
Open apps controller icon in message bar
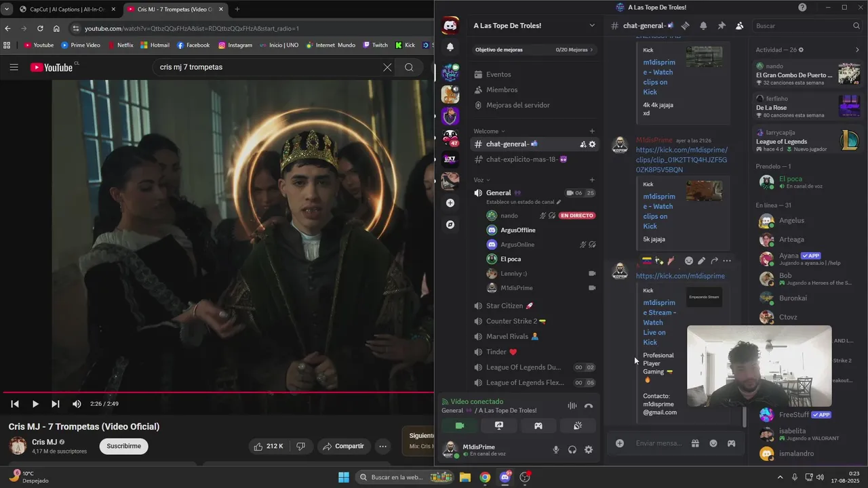click(x=732, y=443)
